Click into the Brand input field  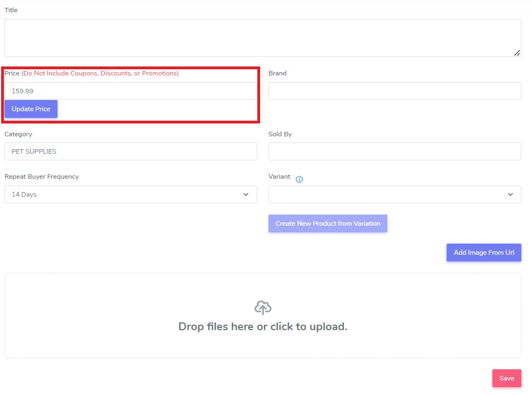[x=394, y=91]
